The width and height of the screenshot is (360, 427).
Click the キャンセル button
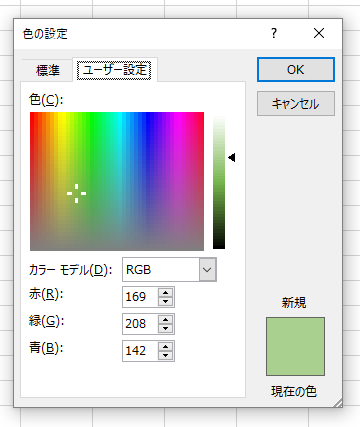click(296, 104)
